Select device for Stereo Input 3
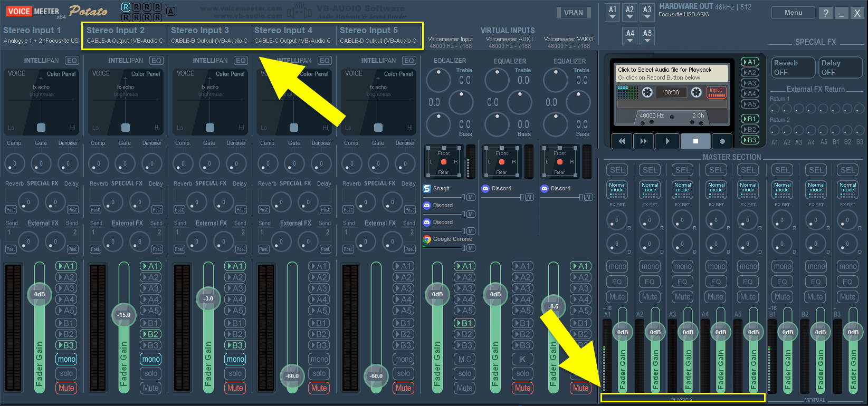Viewport: 868px width, 406px height. pos(209,41)
